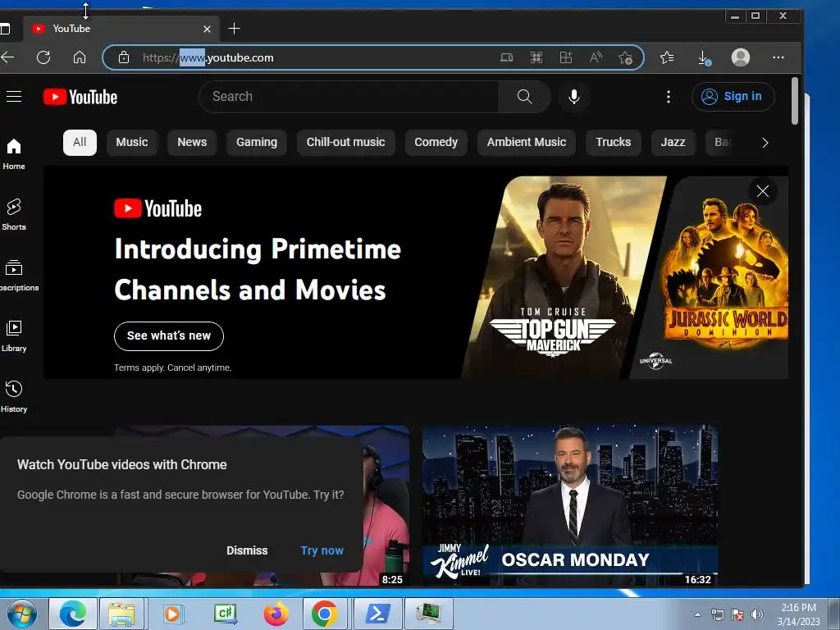Open the browser profile avatar
840x630 pixels.
coord(741,57)
